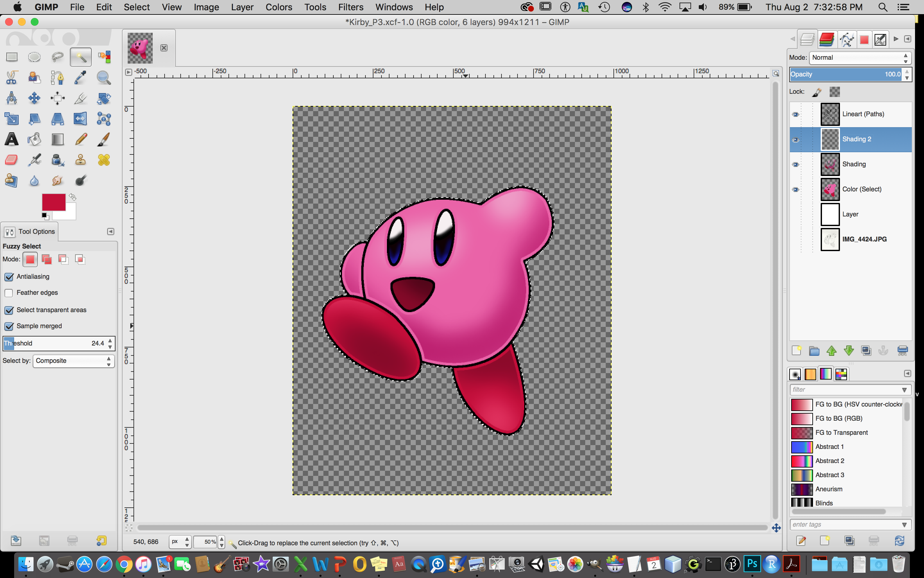Viewport: 924px width, 578px height.
Task: Adjust the Threshold slider
Action: pos(54,343)
